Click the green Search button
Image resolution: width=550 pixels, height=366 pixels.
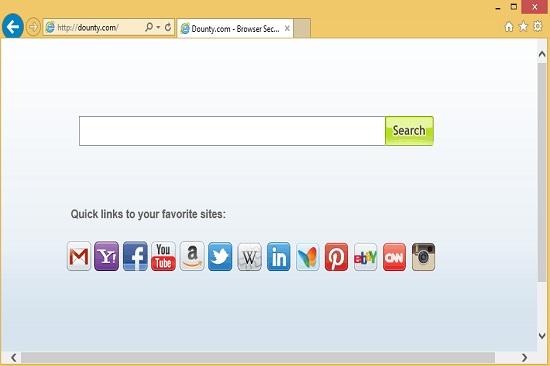[409, 131]
